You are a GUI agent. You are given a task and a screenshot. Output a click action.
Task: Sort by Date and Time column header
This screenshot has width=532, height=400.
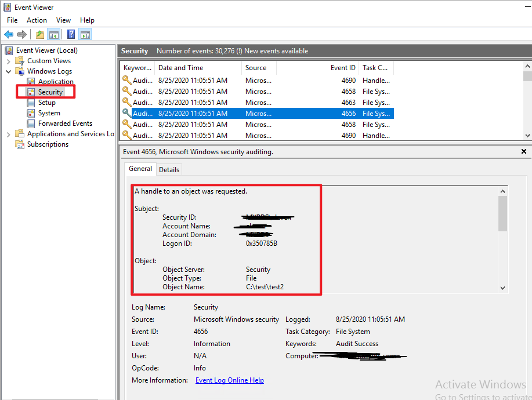(198, 68)
